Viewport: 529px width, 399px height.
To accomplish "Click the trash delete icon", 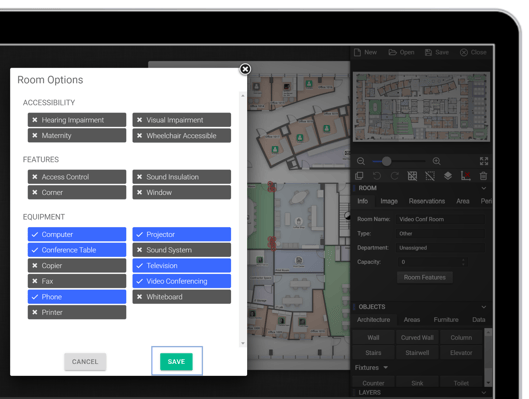I will click(x=483, y=176).
